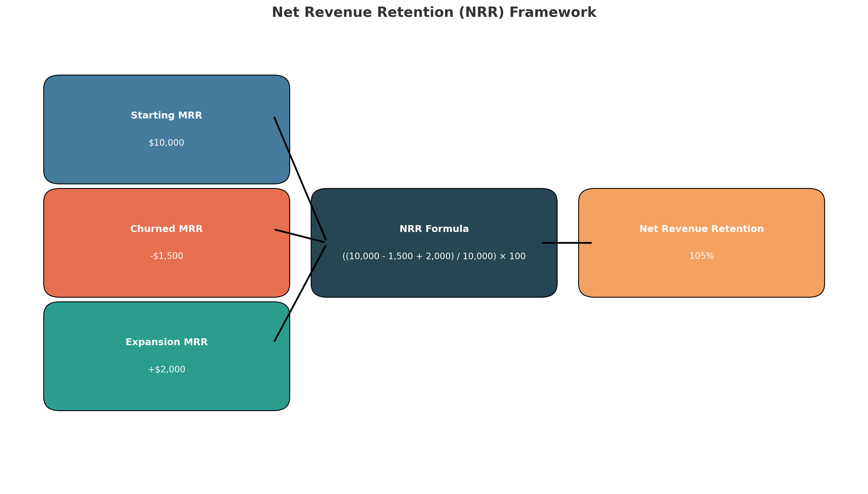Select the Expansion MRR label

[x=166, y=342]
